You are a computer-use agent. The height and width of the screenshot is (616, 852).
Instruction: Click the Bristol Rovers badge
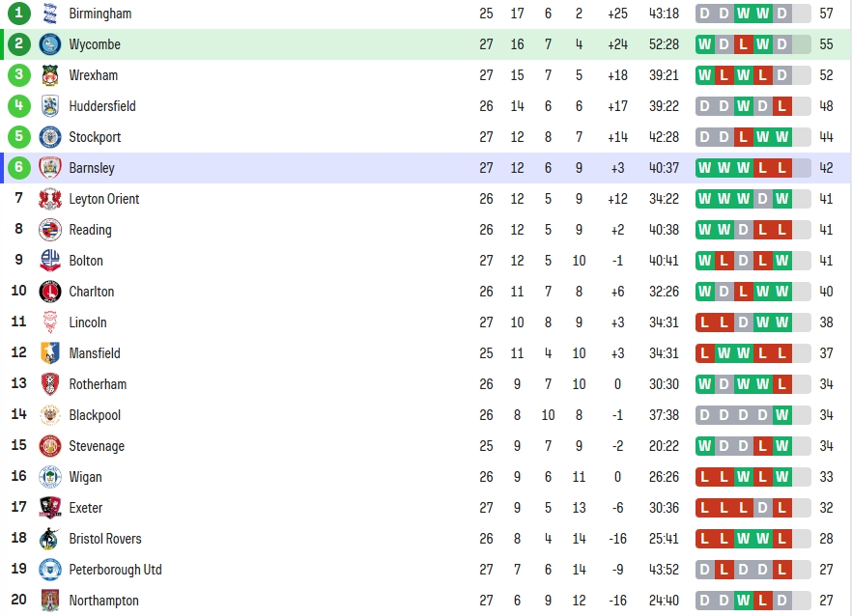pyautogui.click(x=50, y=539)
